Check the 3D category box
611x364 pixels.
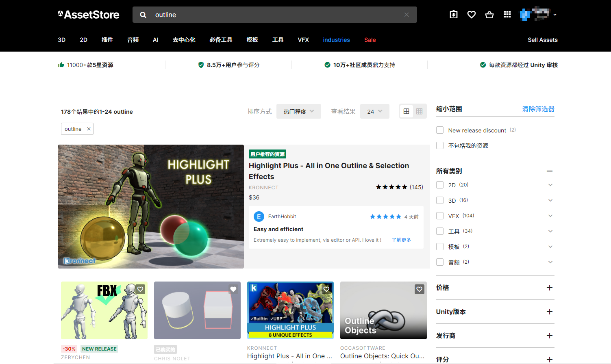tap(440, 200)
